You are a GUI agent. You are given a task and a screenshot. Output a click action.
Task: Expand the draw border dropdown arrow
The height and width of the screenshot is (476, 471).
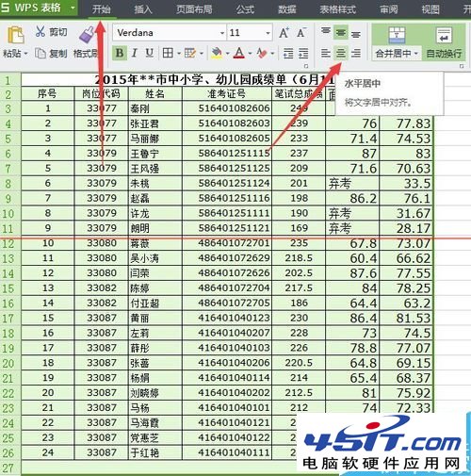[x=202, y=54]
